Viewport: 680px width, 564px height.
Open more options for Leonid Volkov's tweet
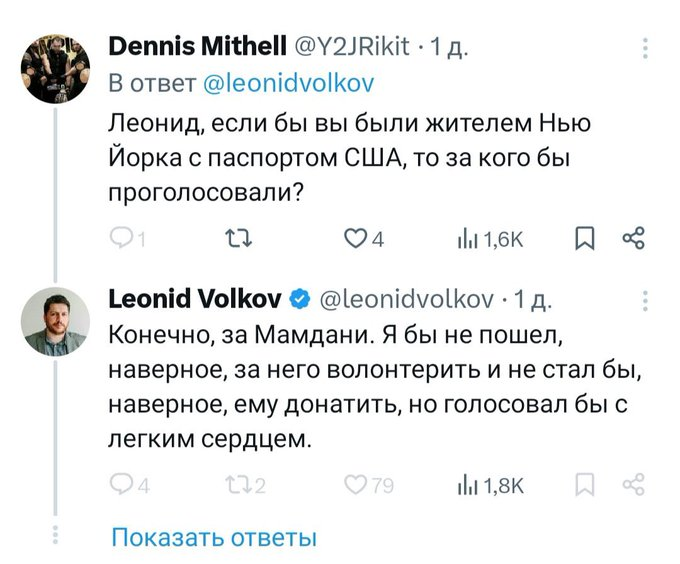645,300
